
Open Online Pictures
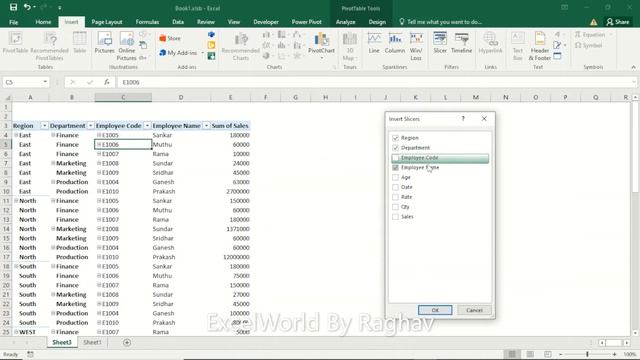coord(127,47)
